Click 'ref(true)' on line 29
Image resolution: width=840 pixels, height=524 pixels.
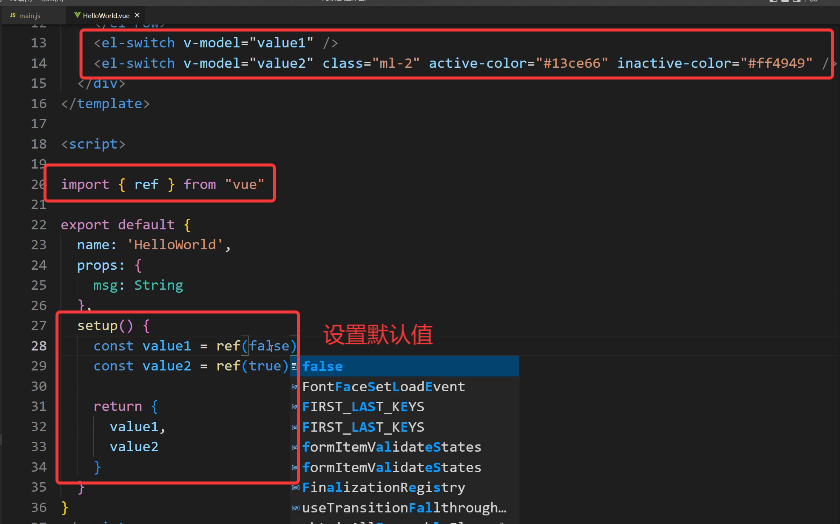pos(252,366)
